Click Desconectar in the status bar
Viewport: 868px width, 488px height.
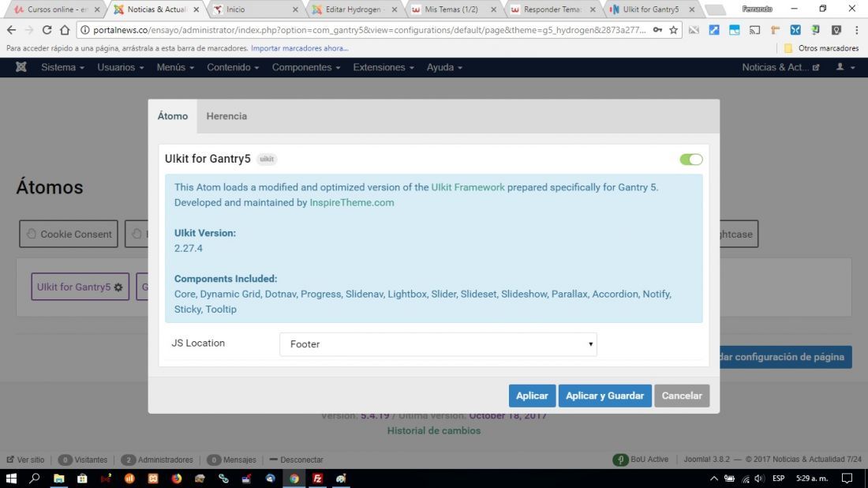click(296, 460)
